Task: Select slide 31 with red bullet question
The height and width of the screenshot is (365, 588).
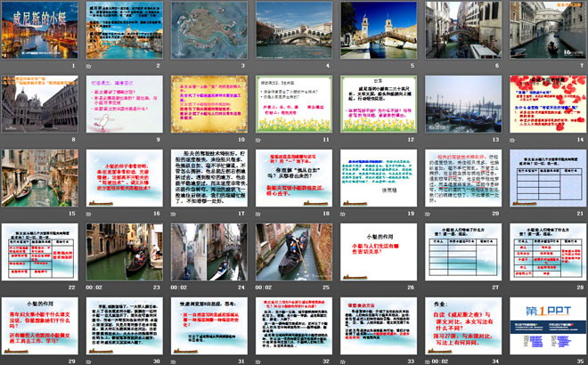Action: point(209,326)
